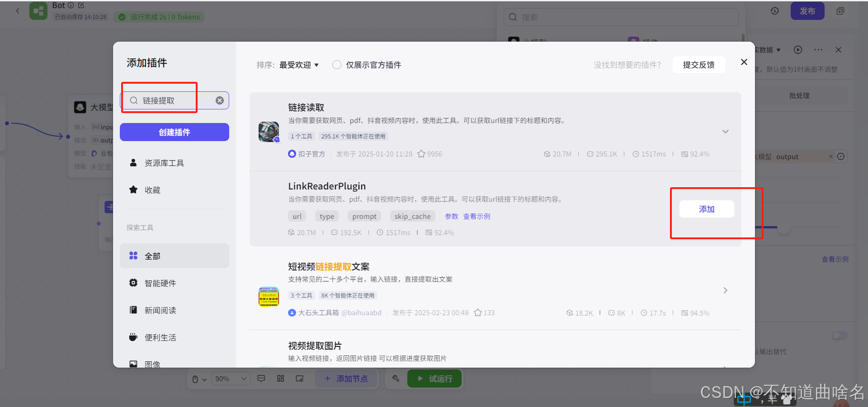
Task: Publish the bot with 发布 button
Action: (807, 11)
